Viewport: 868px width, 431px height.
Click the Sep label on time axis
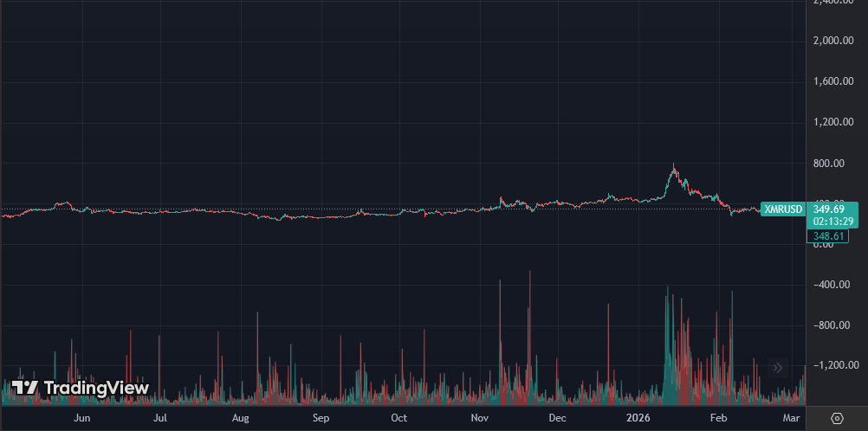321,418
